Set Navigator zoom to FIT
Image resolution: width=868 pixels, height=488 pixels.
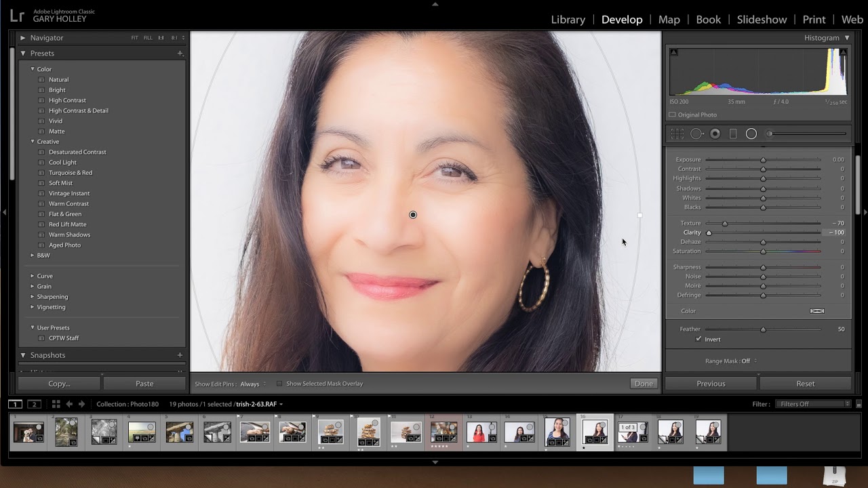pos(135,38)
